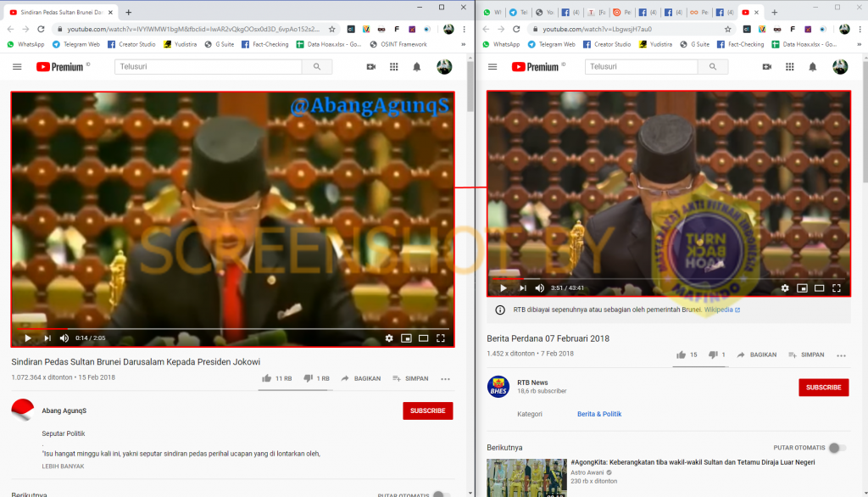Go fullscreen in left window player

point(441,338)
